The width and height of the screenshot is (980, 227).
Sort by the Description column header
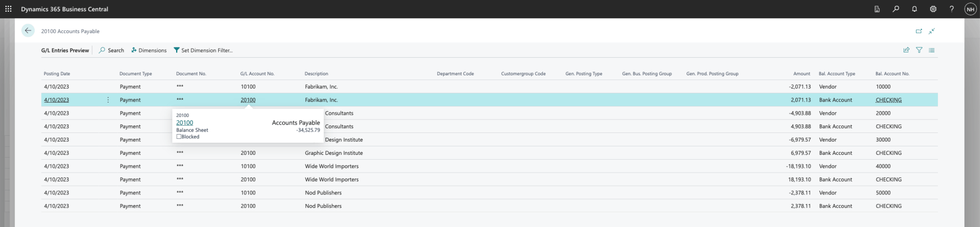point(317,74)
